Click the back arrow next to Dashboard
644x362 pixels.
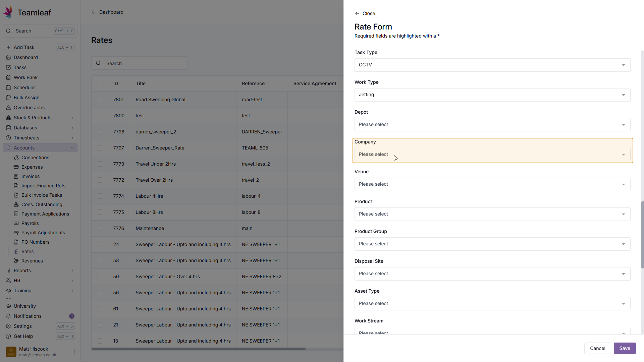coord(94,12)
